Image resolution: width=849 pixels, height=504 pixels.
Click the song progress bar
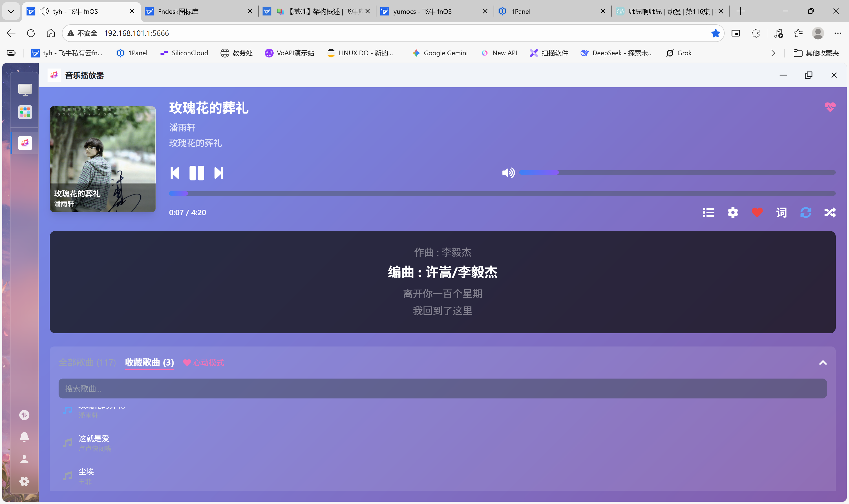coord(502,193)
